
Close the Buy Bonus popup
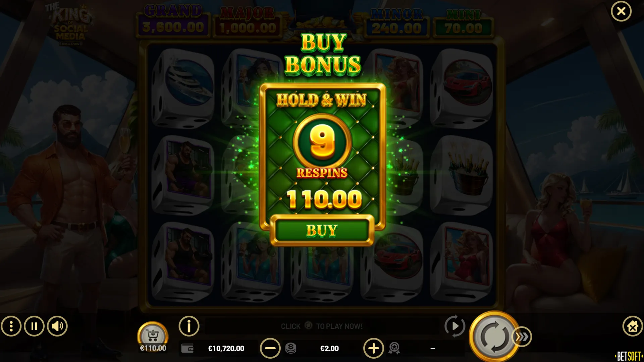(621, 11)
